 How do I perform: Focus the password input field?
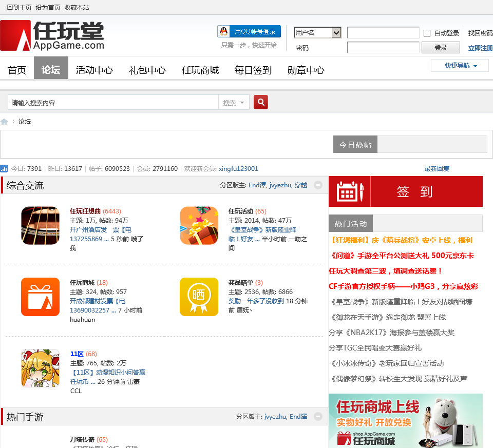(383, 48)
